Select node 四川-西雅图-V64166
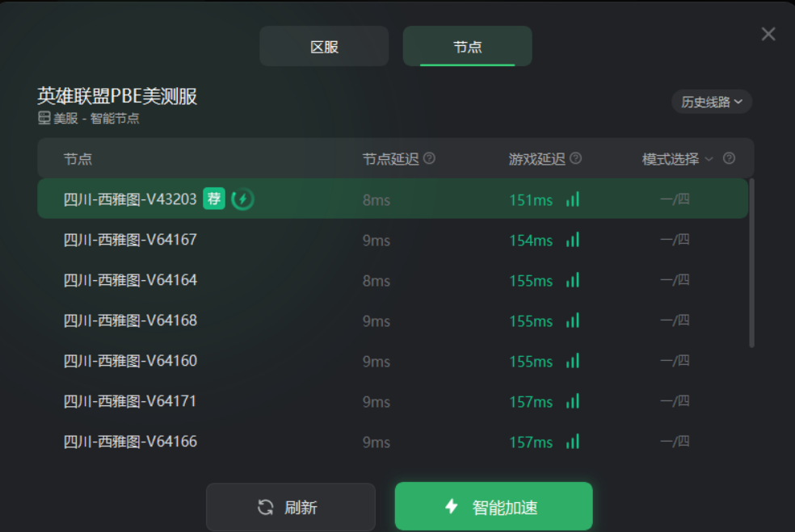 click(x=393, y=442)
